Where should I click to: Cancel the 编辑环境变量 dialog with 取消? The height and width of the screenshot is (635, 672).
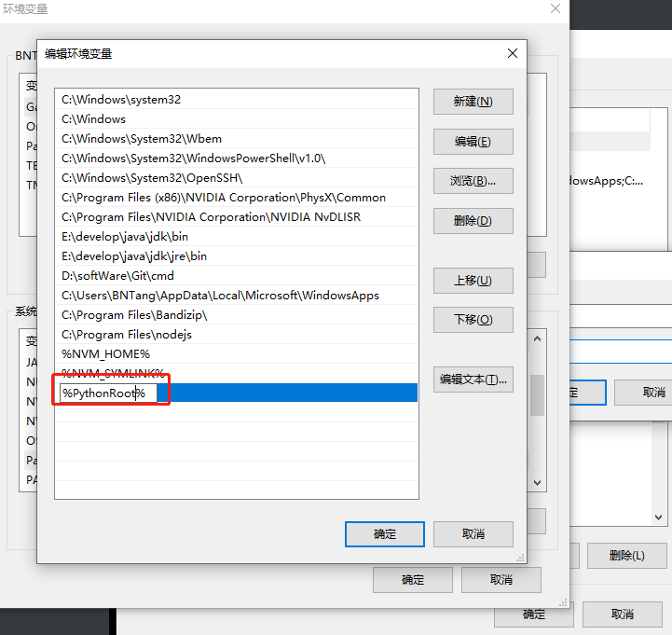[473, 533]
